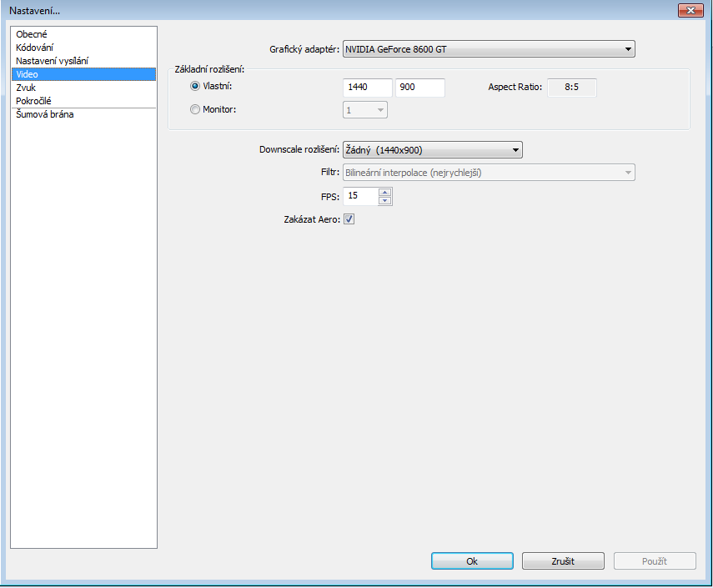Click the Aspect Ratio field showing 8:5
713x588 pixels.
tap(571, 88)
